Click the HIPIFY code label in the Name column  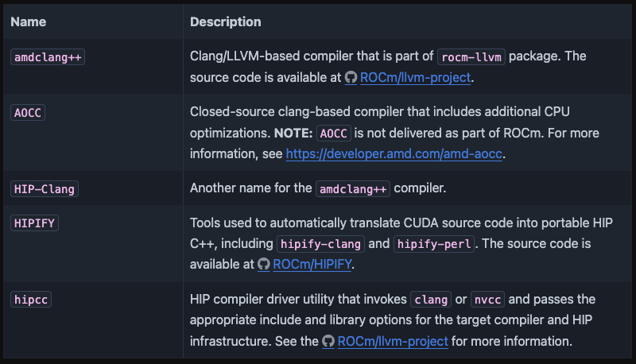pos(35,223)
